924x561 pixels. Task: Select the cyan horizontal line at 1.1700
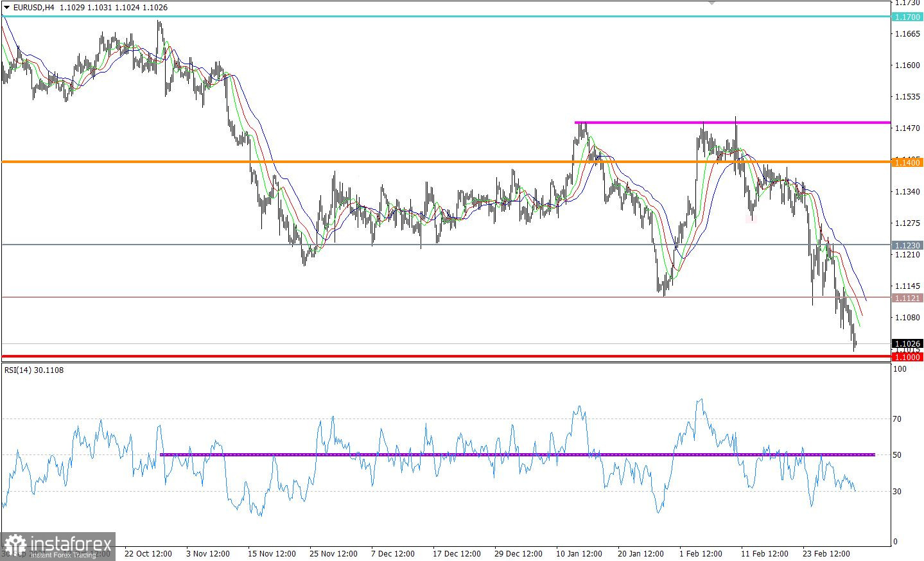point(446,16)
